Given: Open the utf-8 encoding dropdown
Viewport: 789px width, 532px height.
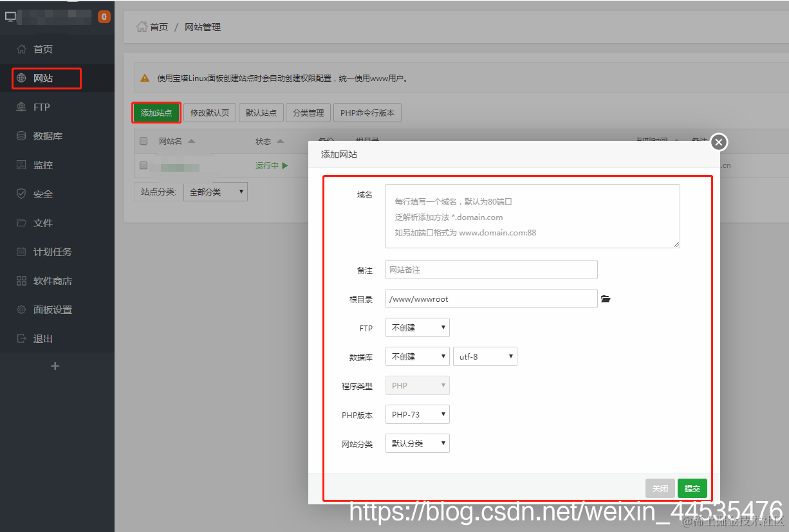Looking at the screenshot, I should pos(485,356).
